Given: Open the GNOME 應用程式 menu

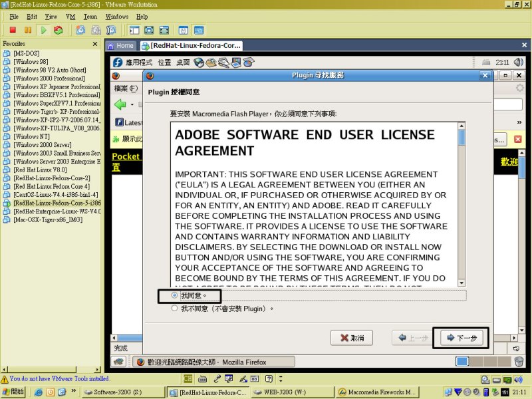Looking at the screenshot, I should (x=139, y=63).
